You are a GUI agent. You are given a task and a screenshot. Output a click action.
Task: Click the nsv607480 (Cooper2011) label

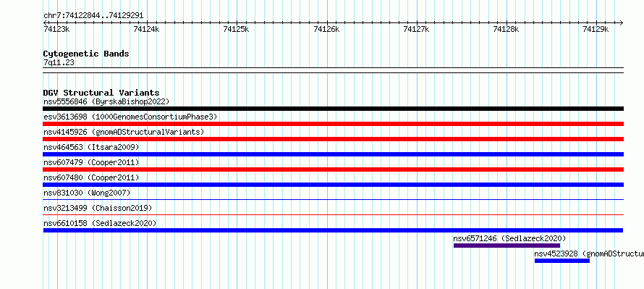(91, 177)
